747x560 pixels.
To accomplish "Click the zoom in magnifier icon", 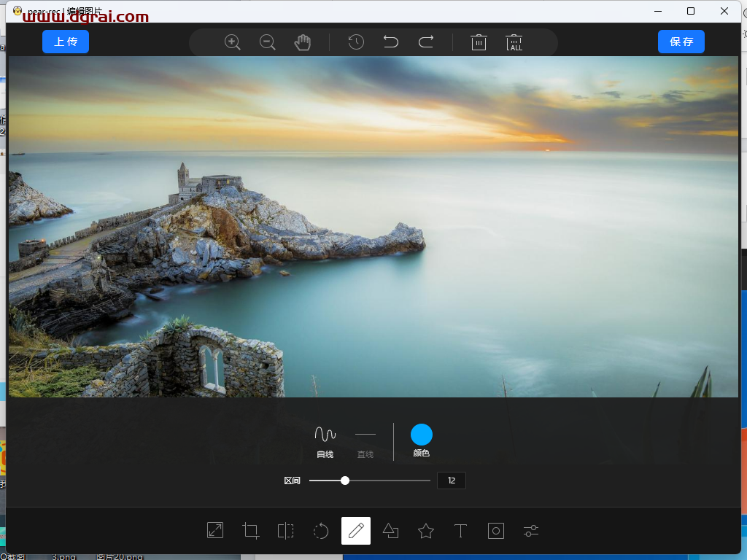I will point(233,42).
